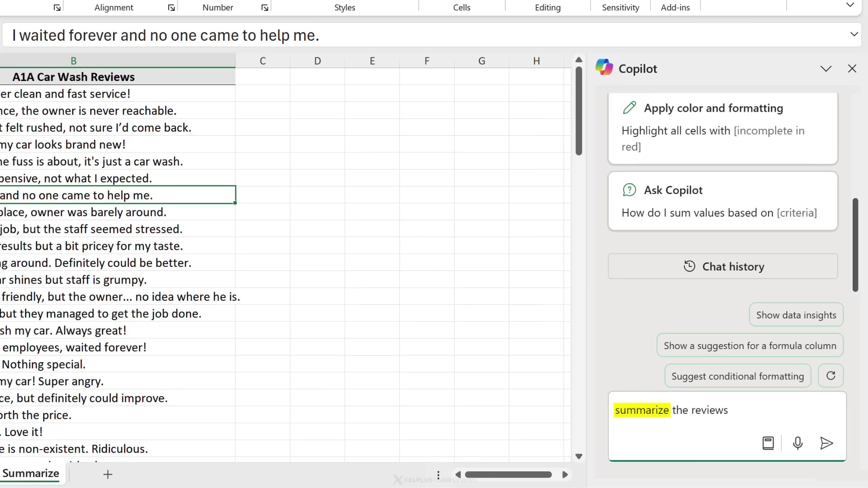Image resolution: width=868 pixels, height=488 pixels.
Task: Select cell 'shines but staff is grumpy.'
Action: (118, 280)
